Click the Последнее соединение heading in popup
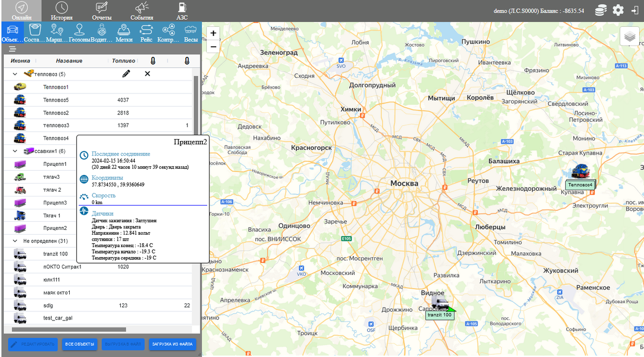 pos(121,154)
